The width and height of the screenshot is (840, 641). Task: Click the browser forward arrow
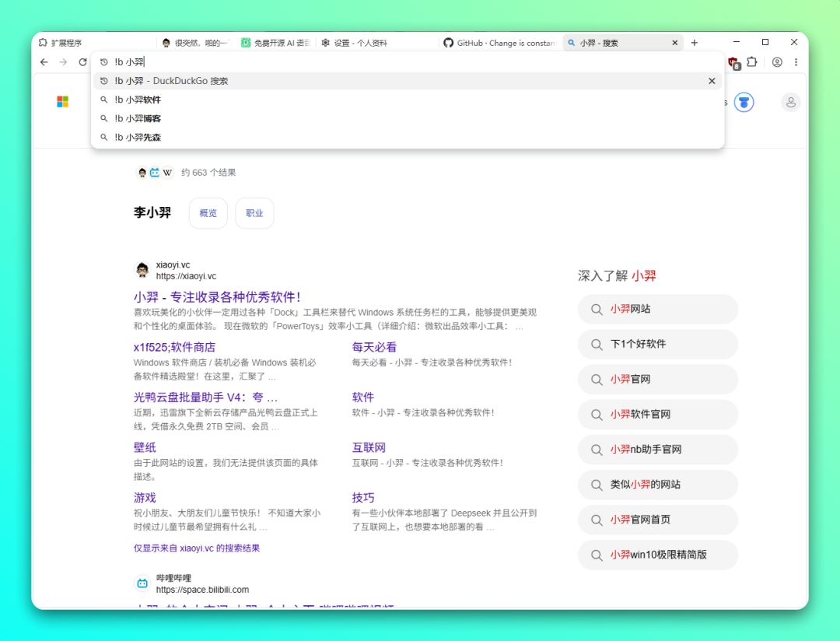(x=63, y=62)
